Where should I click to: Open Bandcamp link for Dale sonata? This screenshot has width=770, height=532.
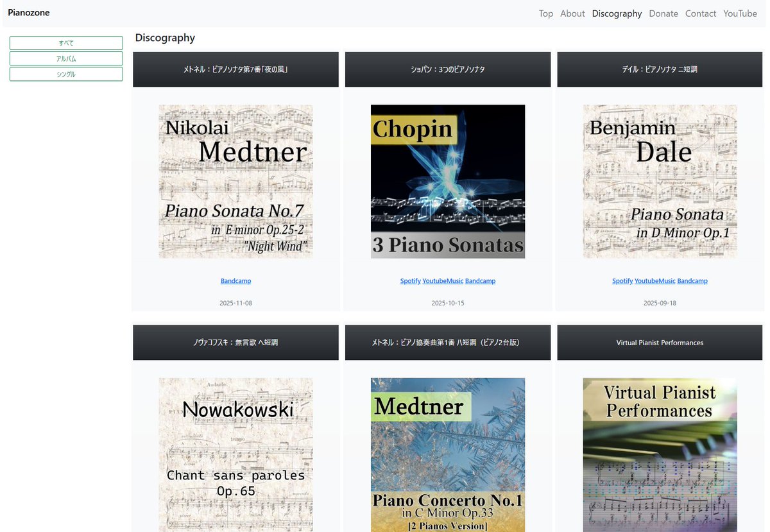pyautogui.click(x=692, y=281)
